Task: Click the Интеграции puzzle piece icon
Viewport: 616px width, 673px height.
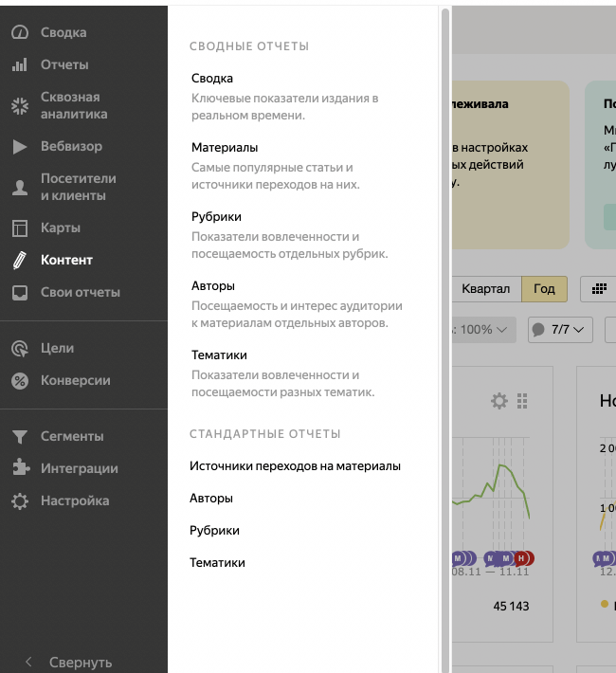Action: pos(21,468)
